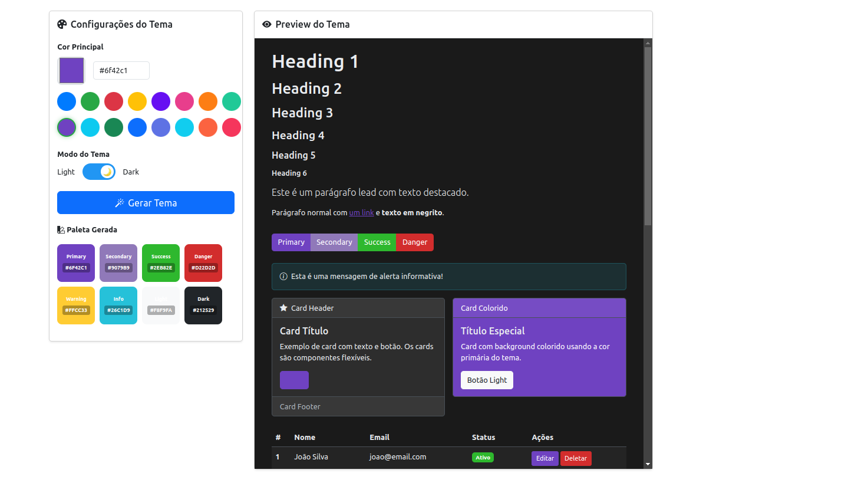Click the joao@email.com cell
868x496 pixels.
tap(398, 457)
